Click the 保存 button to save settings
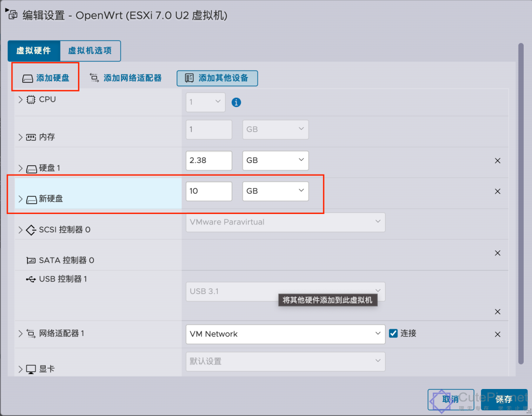532x416 pixels. click(x=504, y=399)
